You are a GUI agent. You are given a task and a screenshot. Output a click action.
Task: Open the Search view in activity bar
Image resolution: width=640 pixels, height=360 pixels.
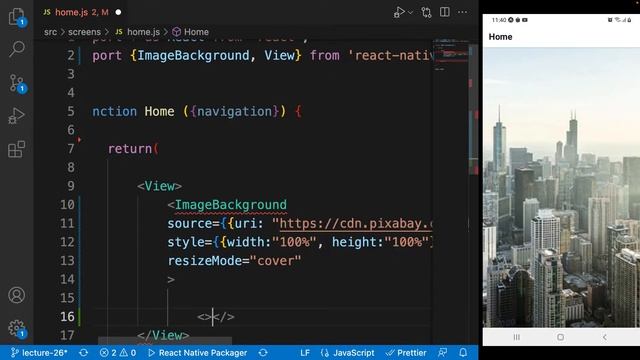(x=16, y=49)
